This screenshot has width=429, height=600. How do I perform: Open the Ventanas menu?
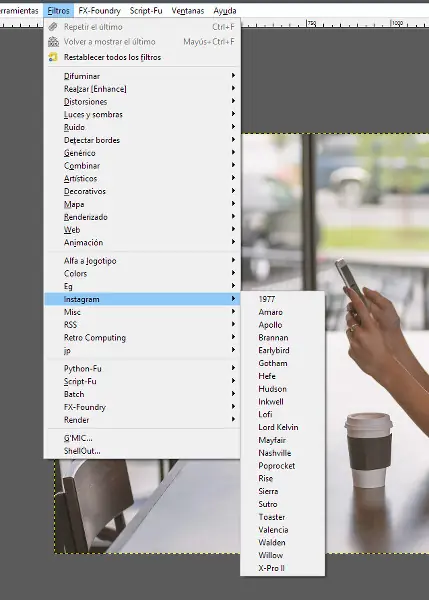pos(188,11)
